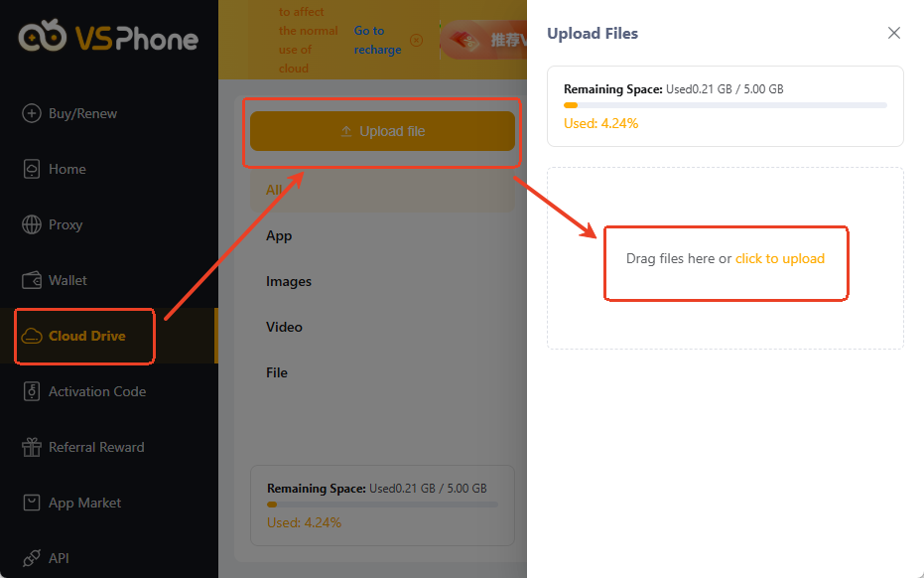Close the Upload Files panel

click(893, 33)
